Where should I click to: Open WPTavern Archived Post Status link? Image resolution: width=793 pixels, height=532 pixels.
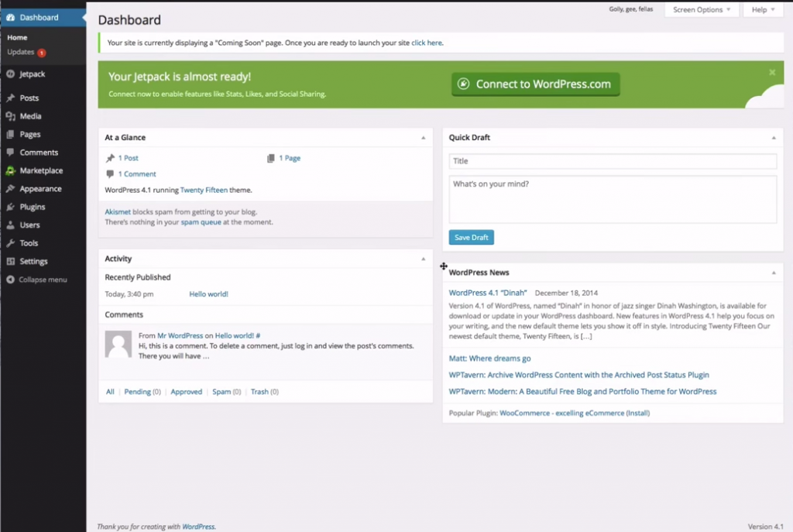click(x=578, y=375)
